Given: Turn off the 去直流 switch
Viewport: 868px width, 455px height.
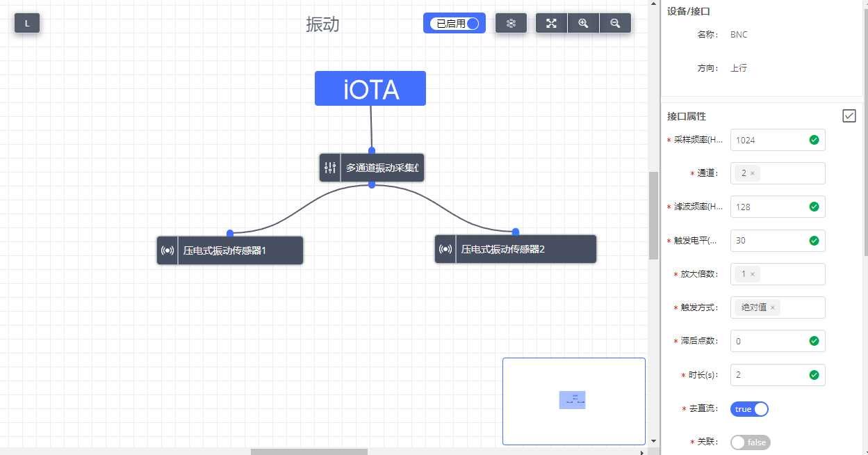Looking at the screenshot, I should click(x=749, y=409).
